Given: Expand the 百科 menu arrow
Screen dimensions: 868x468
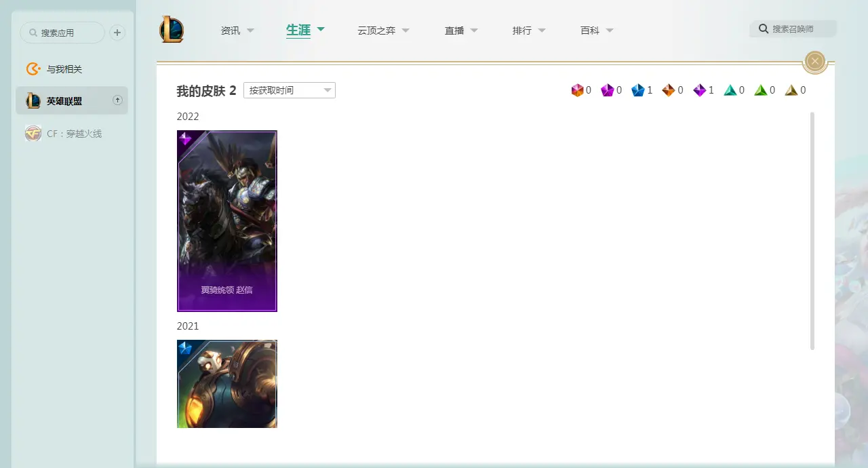Looking at the screenshot, I should coord(610,31).
